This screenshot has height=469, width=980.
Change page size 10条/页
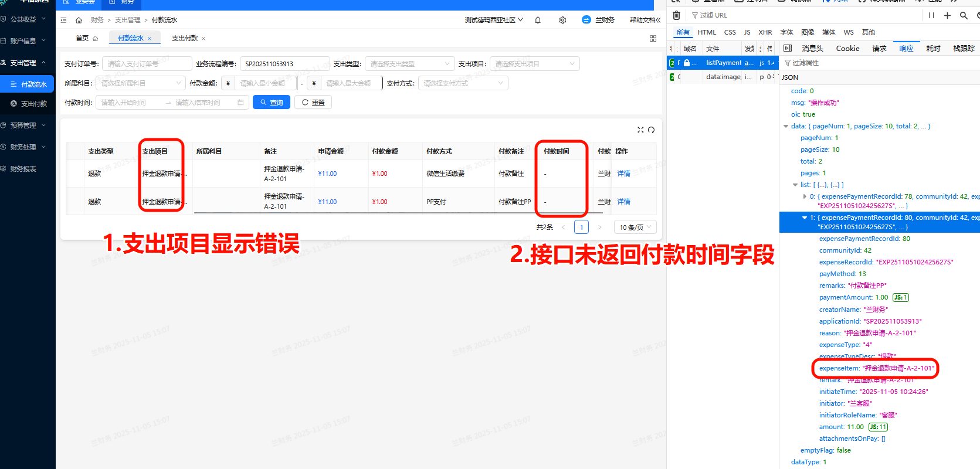click(635, 227)
